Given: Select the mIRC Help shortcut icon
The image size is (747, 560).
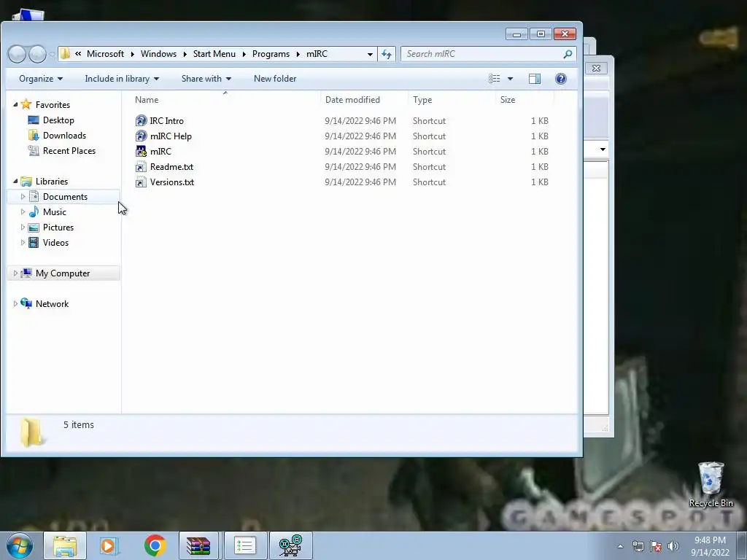Looking at the screenshot, I should (141, 136).
